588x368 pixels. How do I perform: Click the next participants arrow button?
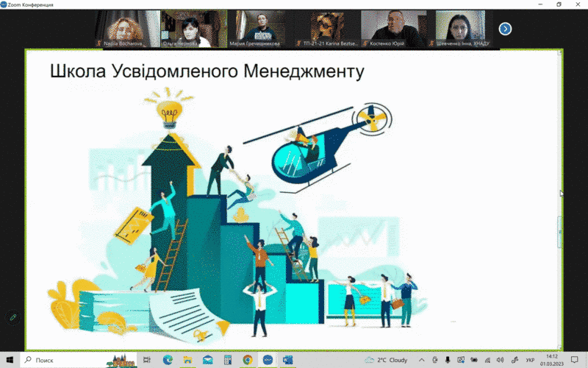click(x=505, y=29)
